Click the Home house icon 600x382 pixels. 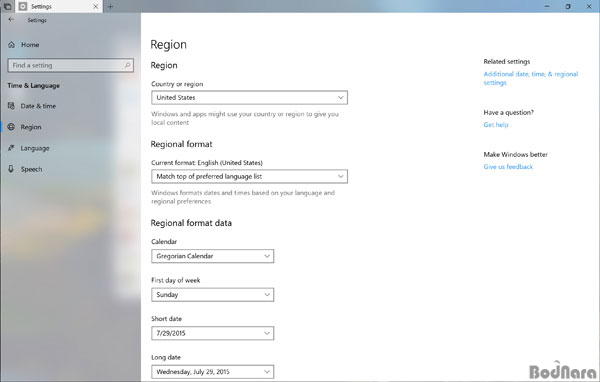pyautogui.click(x=11, y=45)
